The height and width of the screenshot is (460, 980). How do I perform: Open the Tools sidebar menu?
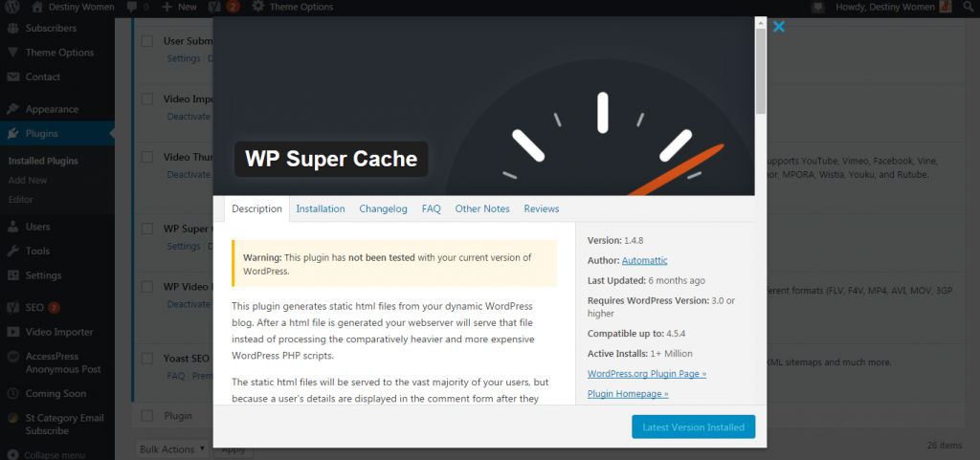pos(37,251)
